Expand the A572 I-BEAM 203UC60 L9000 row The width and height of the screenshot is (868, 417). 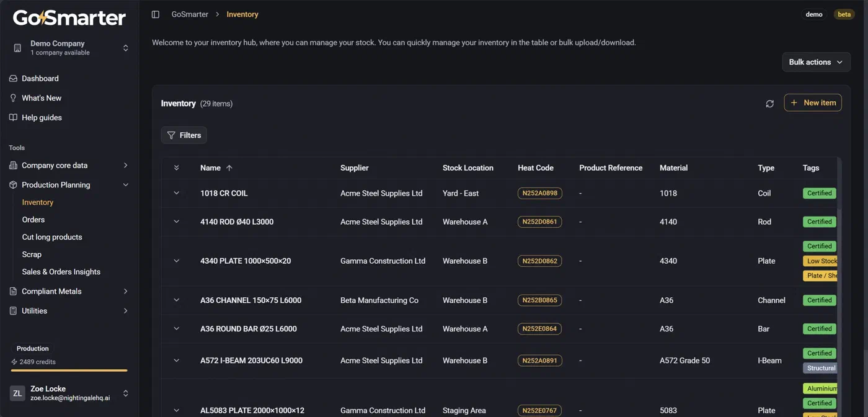[x=176, y=361]
